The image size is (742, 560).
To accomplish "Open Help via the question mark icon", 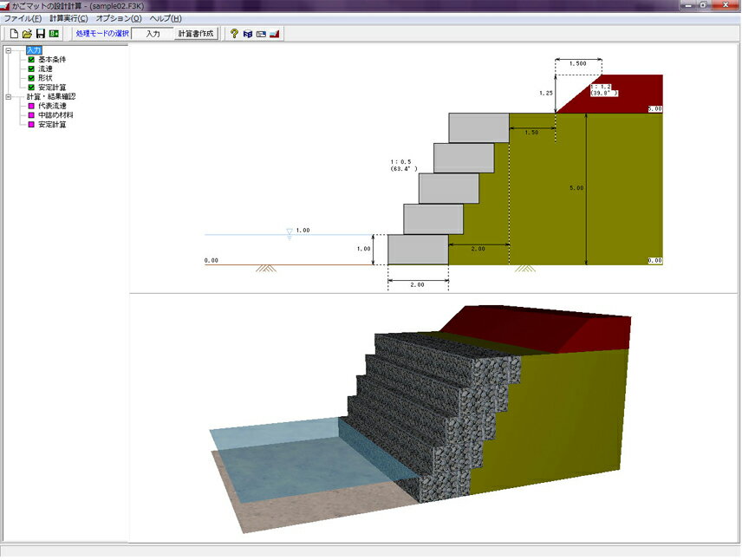I will coord(234,34).
